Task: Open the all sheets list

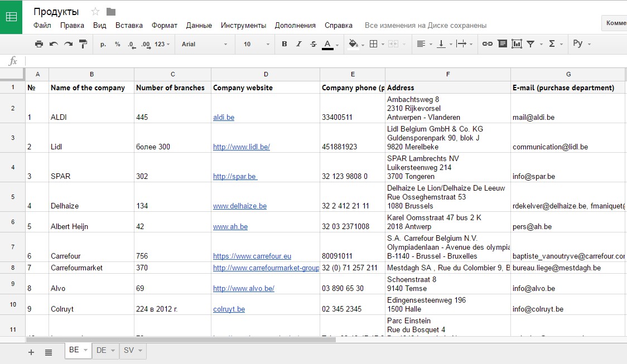Action: [x=49, y=352]
